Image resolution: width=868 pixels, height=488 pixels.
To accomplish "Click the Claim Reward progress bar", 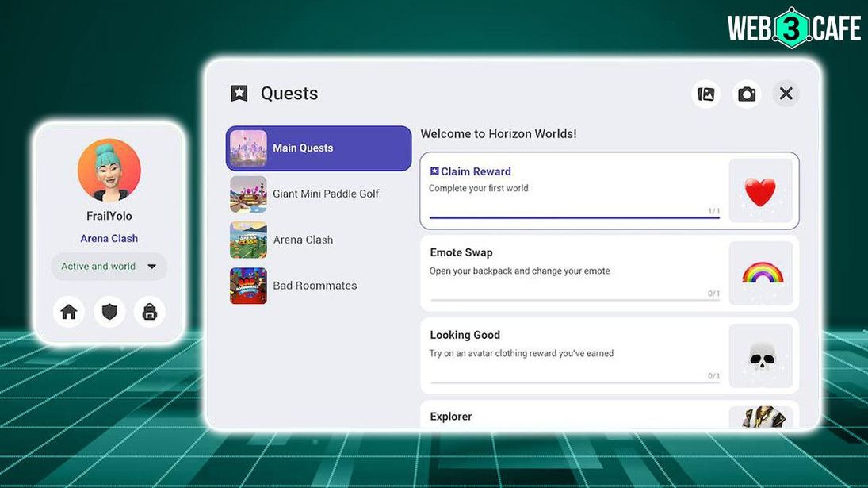I will click(x=574, y=217).
